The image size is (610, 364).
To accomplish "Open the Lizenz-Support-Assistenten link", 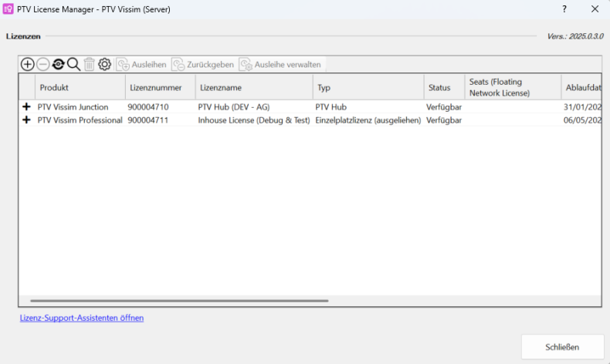I will point(82,318).
